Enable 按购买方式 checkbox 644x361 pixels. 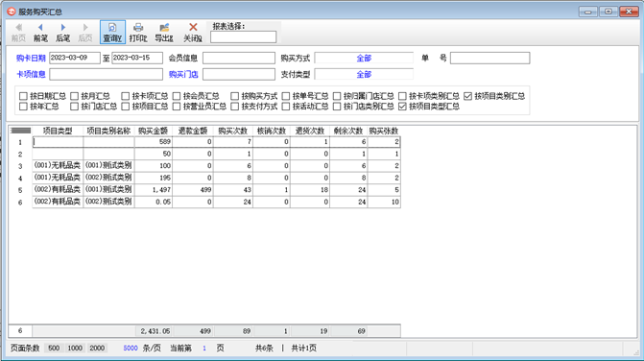point(234,96)
